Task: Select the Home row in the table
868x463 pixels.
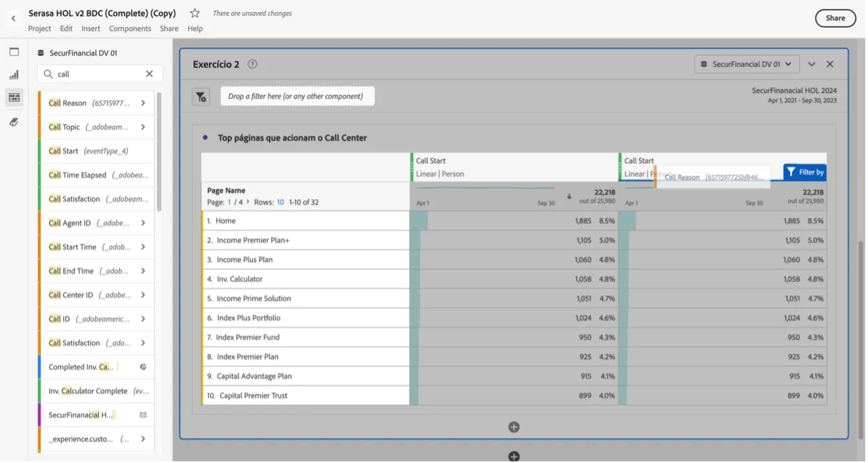Action: click(x=306, y=221)
